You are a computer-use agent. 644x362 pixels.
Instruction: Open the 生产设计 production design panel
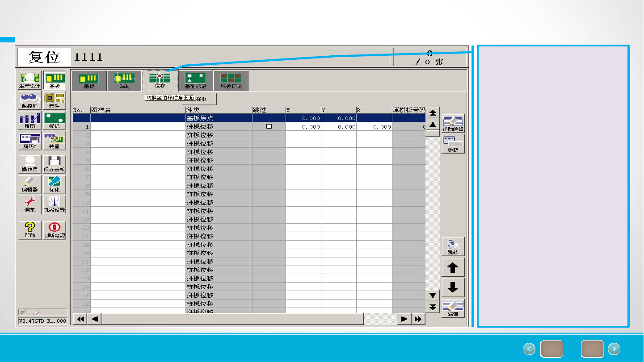pyautogui.click(x=30, y=80)
